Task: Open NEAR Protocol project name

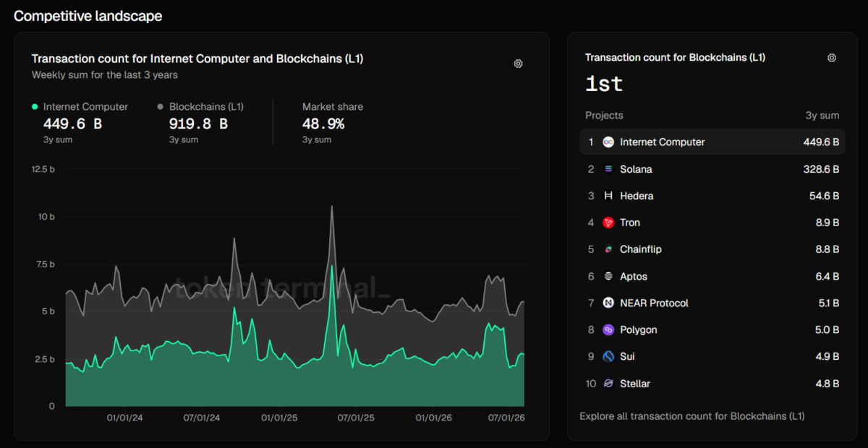Action: pyautogui.click(x=655, y=303)
